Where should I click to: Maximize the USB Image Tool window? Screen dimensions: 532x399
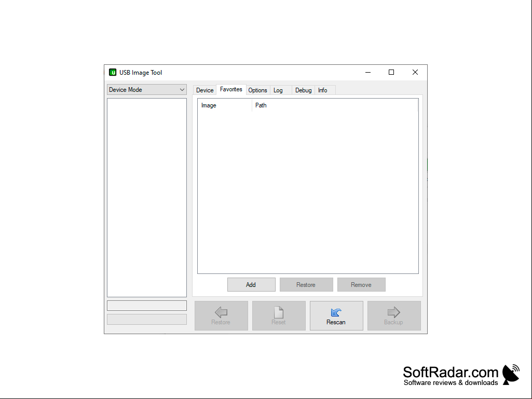pos(391,72)
